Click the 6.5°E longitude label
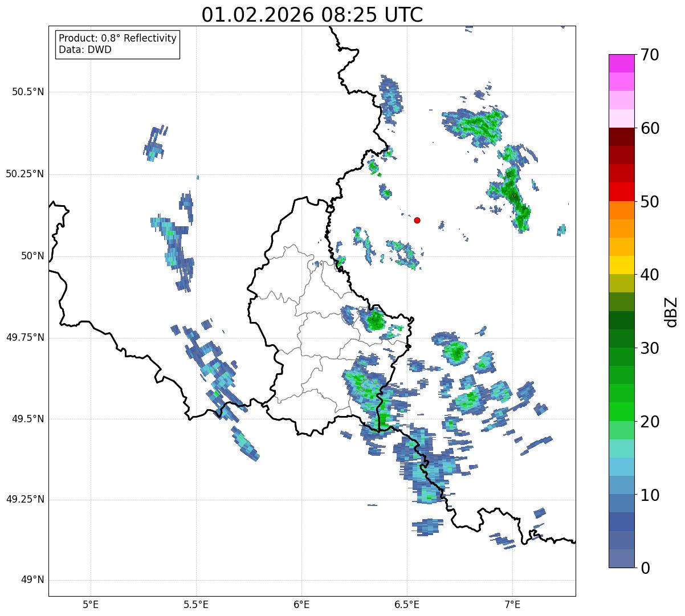The width and height of the screenshot is (685, 616). [x=407, y=605]
